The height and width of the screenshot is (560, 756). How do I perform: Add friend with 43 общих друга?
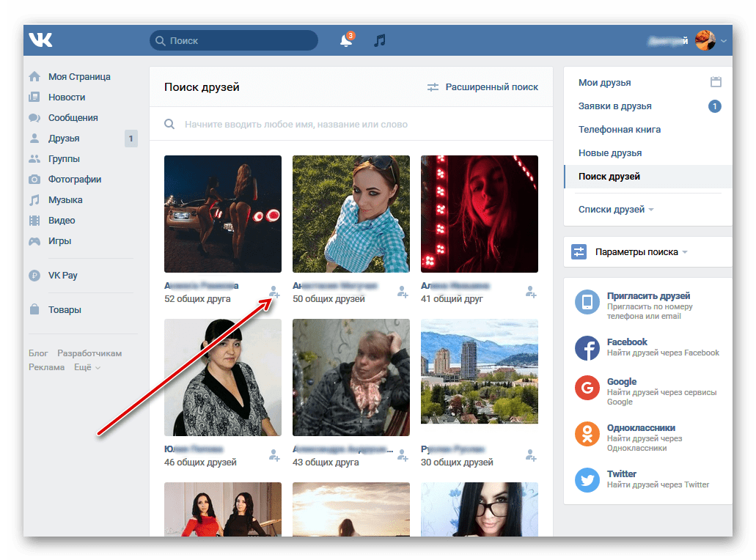point(403,455)
